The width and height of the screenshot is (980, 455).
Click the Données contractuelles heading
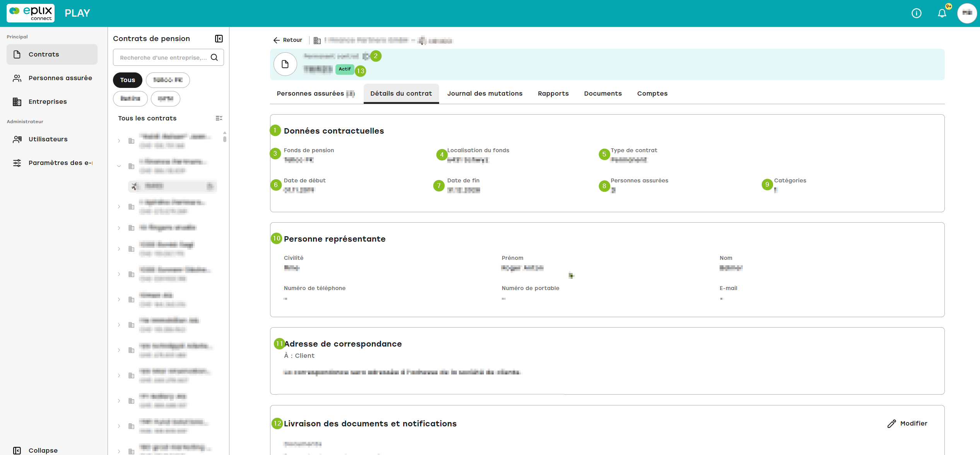(334, 131)
